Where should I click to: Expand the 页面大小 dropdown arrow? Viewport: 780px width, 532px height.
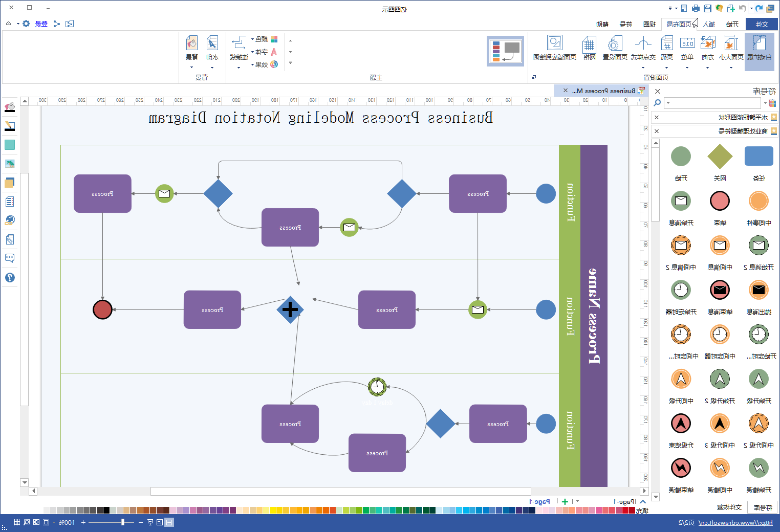click(731, 68)
